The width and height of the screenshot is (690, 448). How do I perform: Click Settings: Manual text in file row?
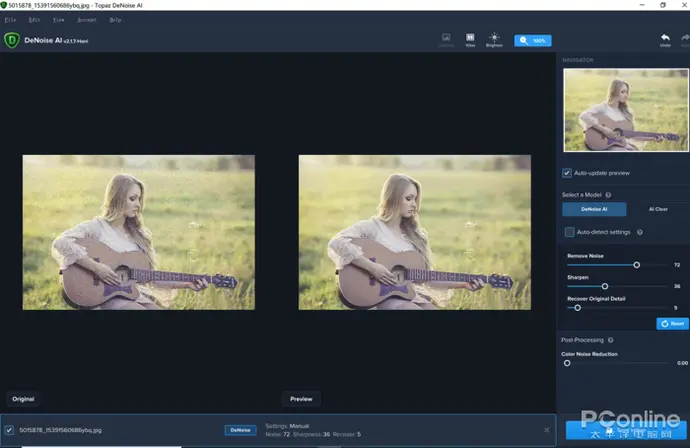point(287,426)
